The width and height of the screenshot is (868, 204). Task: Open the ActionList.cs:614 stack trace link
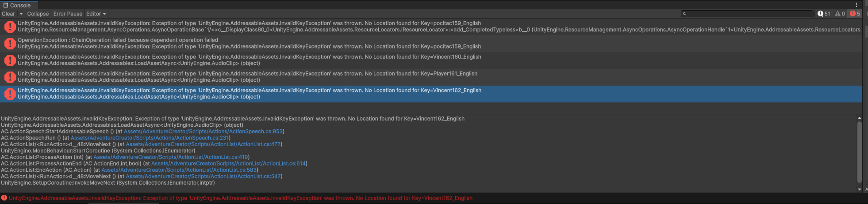pos(228,163)
